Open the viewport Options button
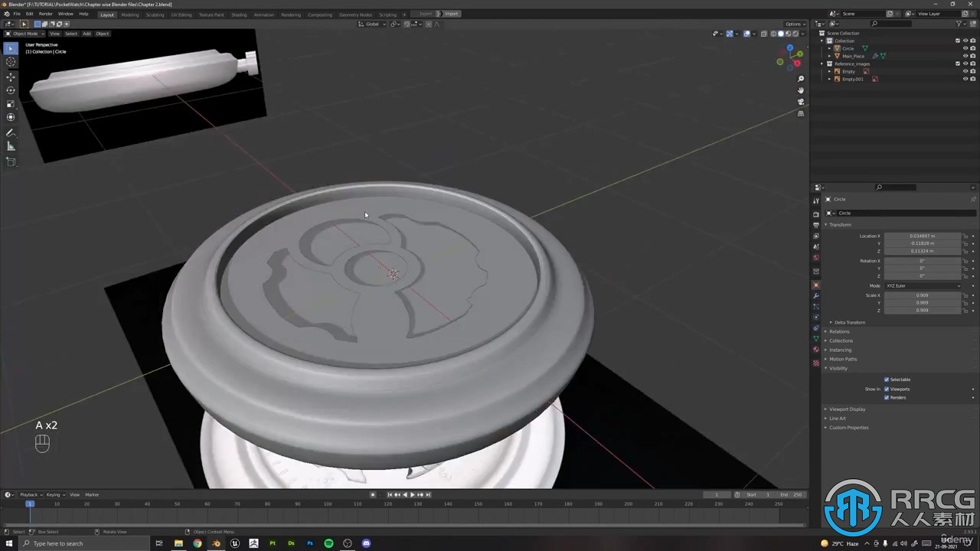980x551 pixels. pyautogui.click(x=795, y=24)
